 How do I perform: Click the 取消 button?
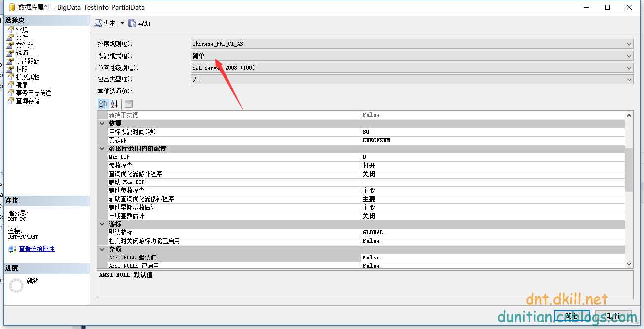tap(614, 316)
